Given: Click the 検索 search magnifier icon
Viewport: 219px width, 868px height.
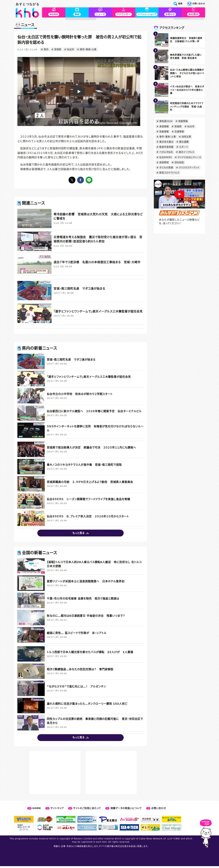Looking at the screenshot, I should coord(175,4).
